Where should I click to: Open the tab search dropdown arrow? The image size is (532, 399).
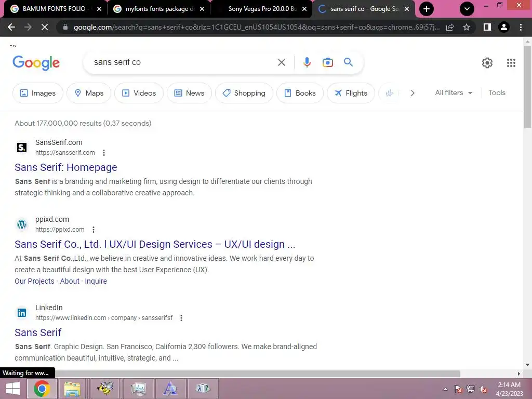point(467,9)
